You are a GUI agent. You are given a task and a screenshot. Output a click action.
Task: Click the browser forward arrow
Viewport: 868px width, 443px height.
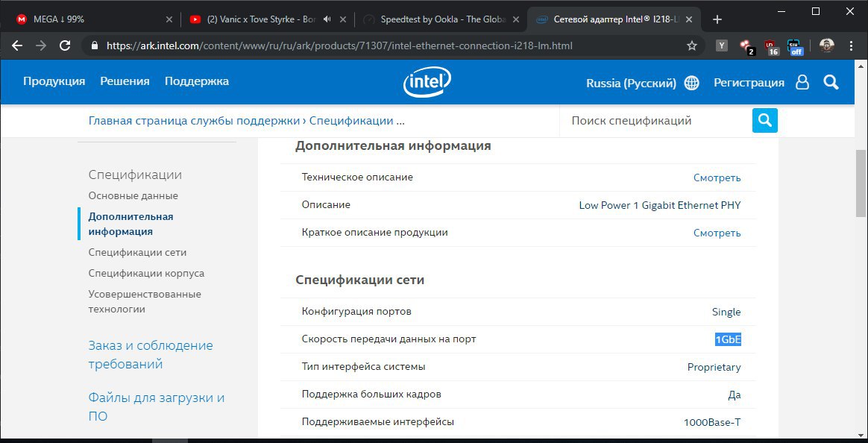(x=41, y=46)
